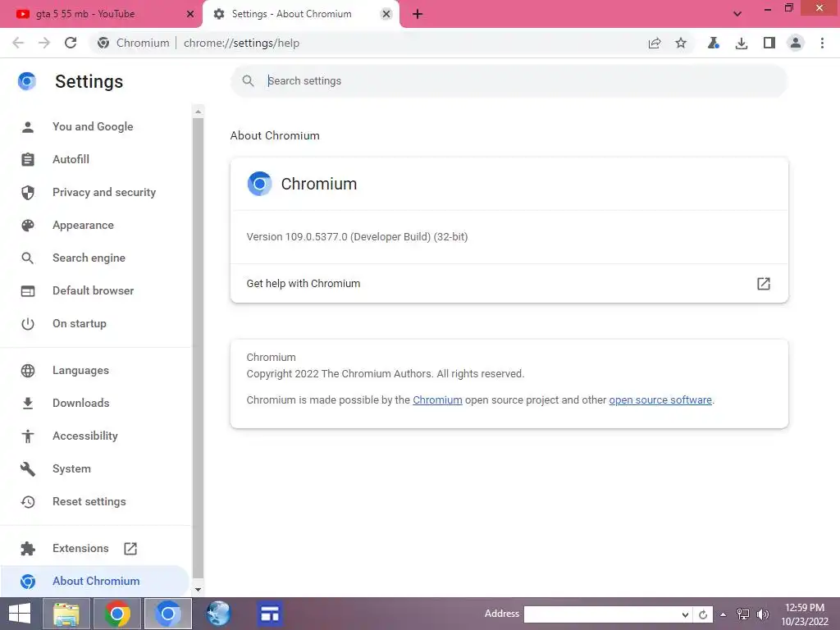Click the taskbar Address refresh button
Viewport: 840px width, 630px height.
click(703, 614)
